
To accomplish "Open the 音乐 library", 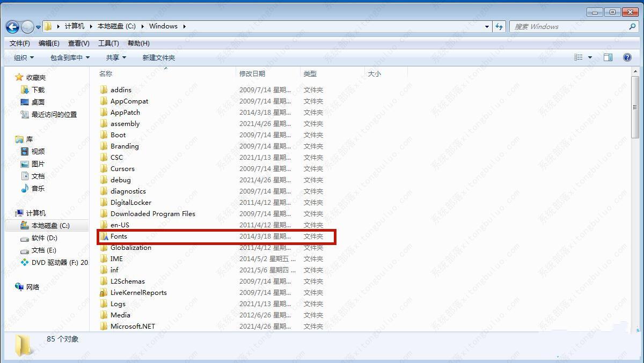I will 38,188.
